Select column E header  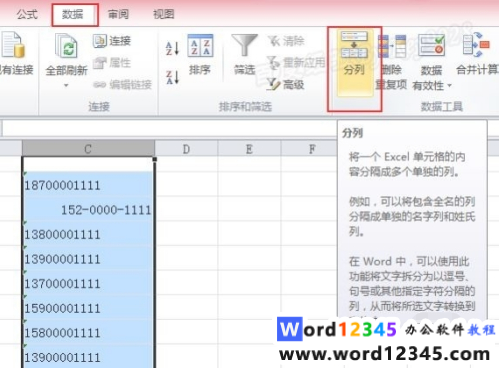coord(249,148)
